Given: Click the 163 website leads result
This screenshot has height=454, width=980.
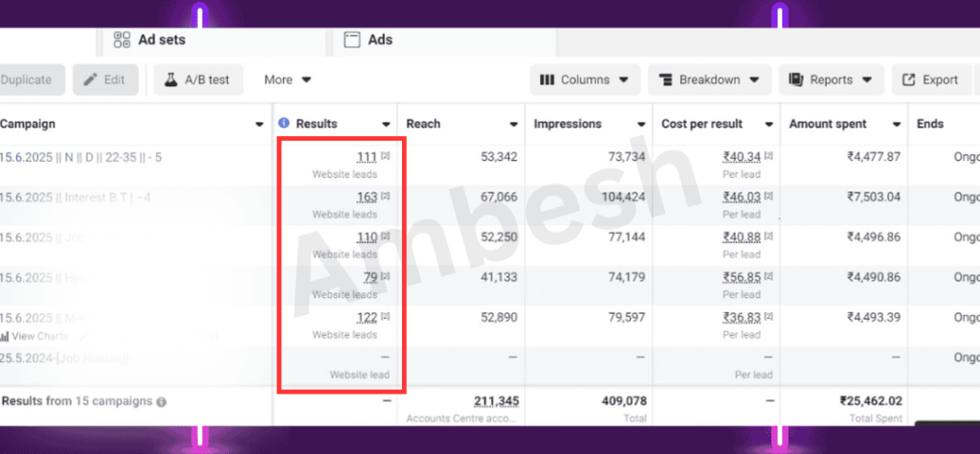Looking at the screenshot, I should [366, 196].
